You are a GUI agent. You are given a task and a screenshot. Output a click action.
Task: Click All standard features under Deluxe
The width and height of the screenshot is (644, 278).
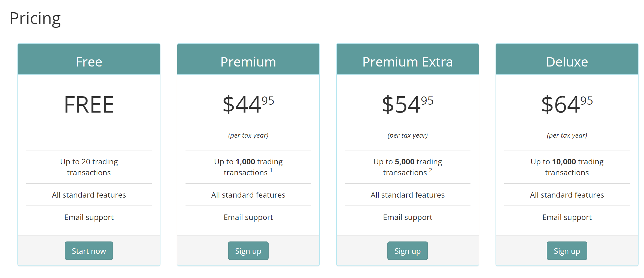[567, 195]
